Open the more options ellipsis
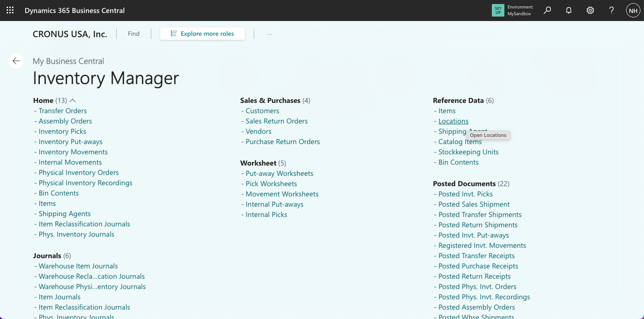 (269, 34)
